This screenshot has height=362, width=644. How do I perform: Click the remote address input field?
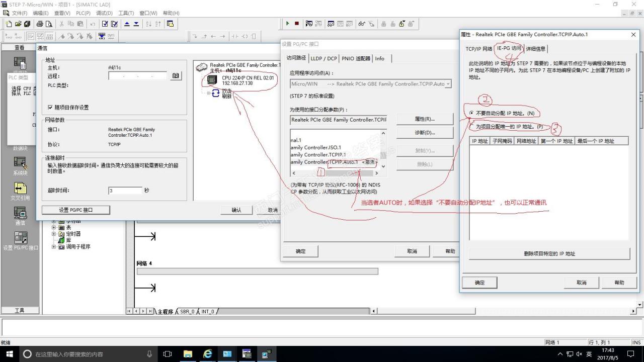coord(137,76)
